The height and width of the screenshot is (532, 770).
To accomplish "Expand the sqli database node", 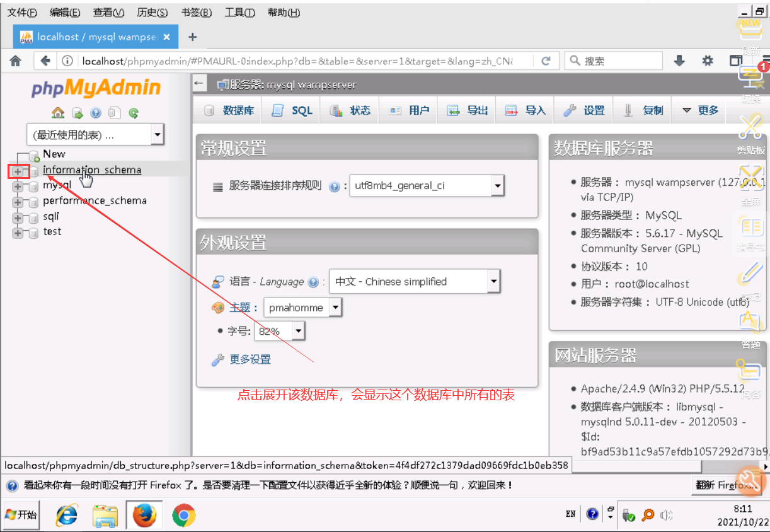I will pyautogui.click(x=18, y=217).
